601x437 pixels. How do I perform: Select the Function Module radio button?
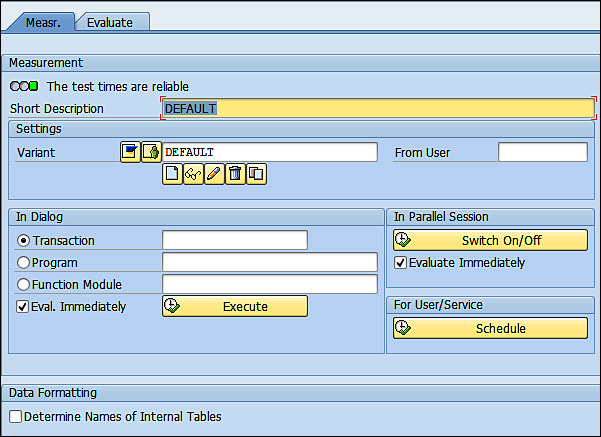(x=23, y=284)
